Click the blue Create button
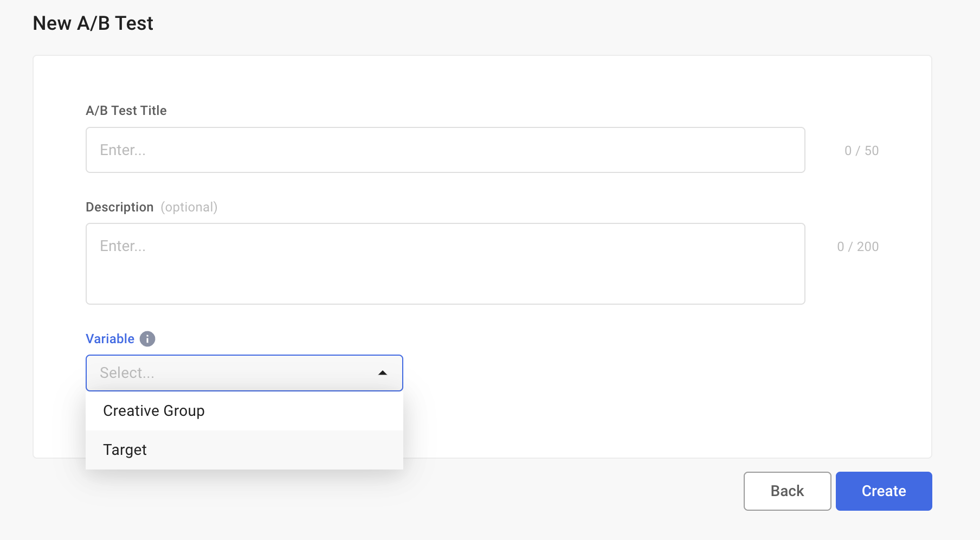 tap(884, 491)
